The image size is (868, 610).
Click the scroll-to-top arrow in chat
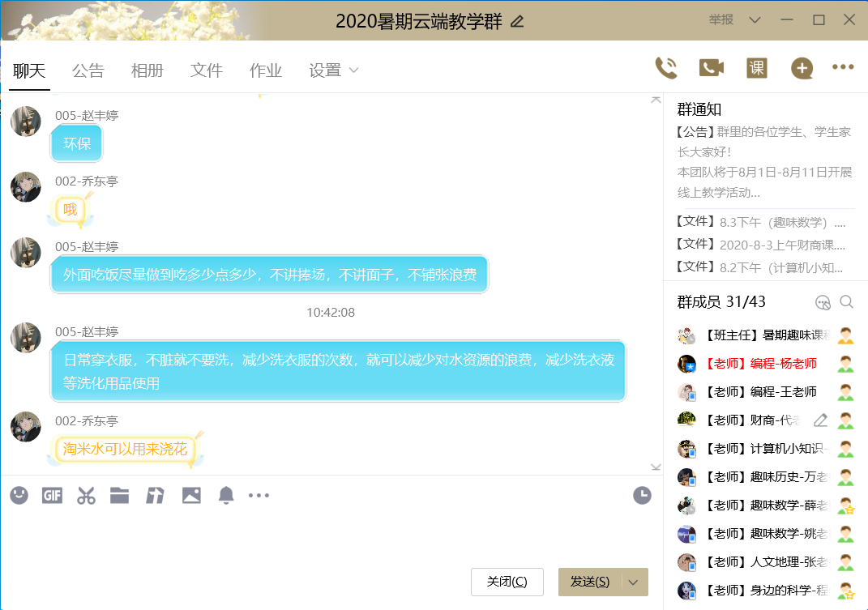pyautogui.click(x=656, y=100)
